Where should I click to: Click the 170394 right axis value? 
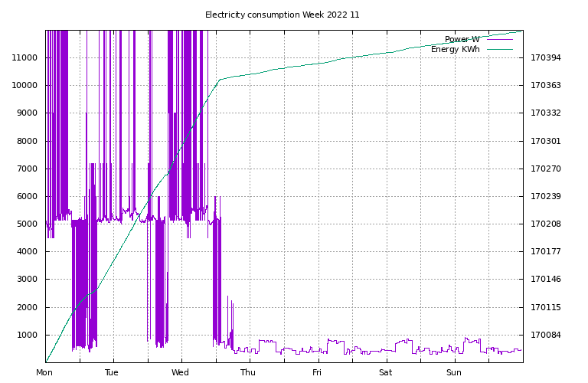(x=546, y=57)
